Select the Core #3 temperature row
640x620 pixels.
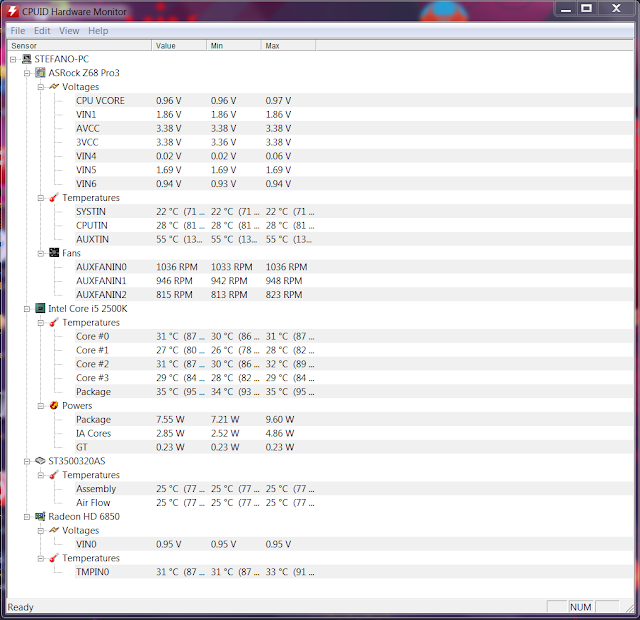[354, 378]
